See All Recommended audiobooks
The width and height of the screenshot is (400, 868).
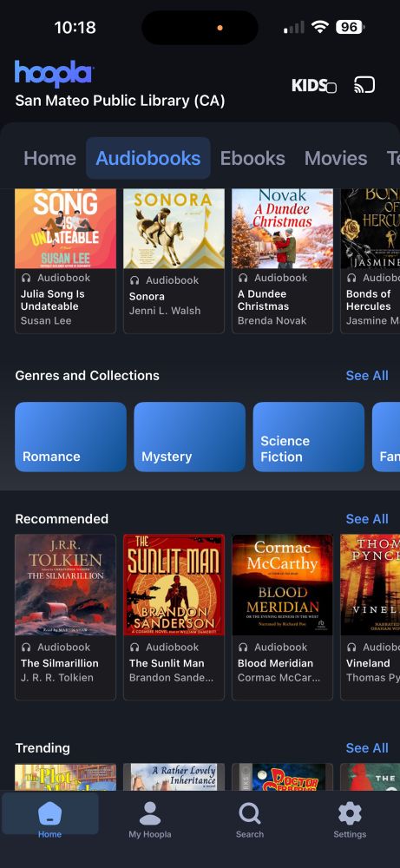pos(367,519)
